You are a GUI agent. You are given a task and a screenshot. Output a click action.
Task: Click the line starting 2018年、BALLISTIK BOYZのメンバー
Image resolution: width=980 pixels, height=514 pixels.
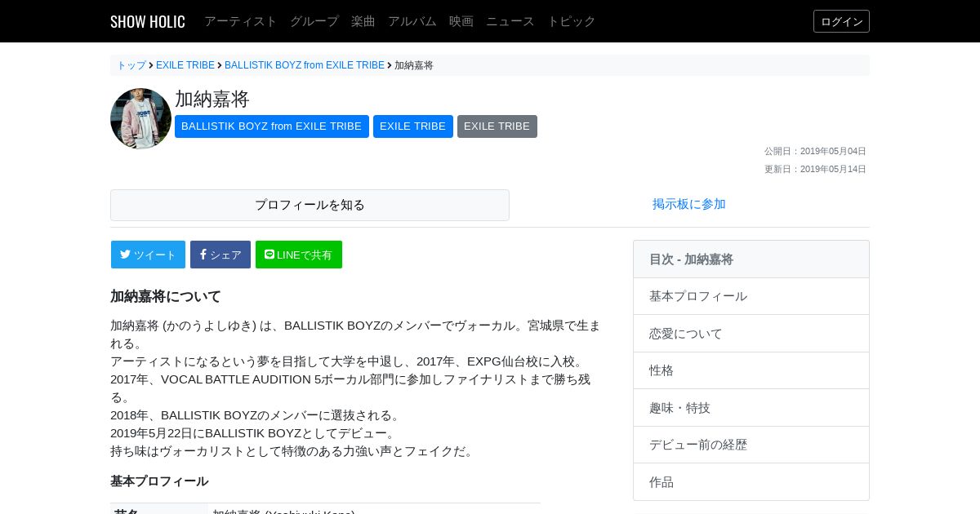coord(257,415)
